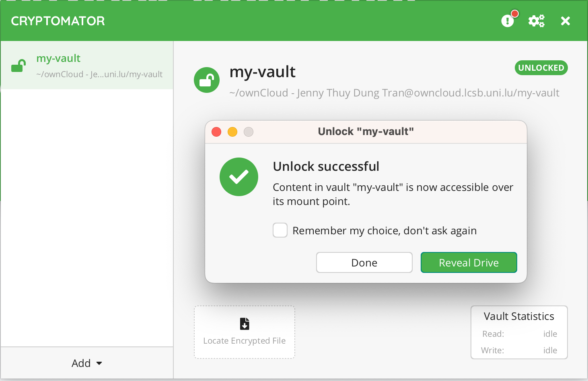Viewport: 588px width, 381px height.
Task: Close the Unlock dialog with red button
Action: point(216,132)
